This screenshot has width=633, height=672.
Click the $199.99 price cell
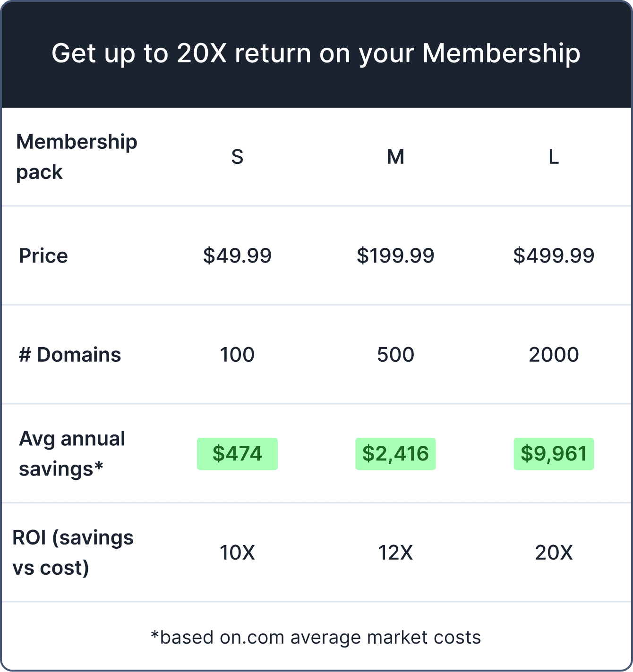pyautogui.click(x=395, y=255)
